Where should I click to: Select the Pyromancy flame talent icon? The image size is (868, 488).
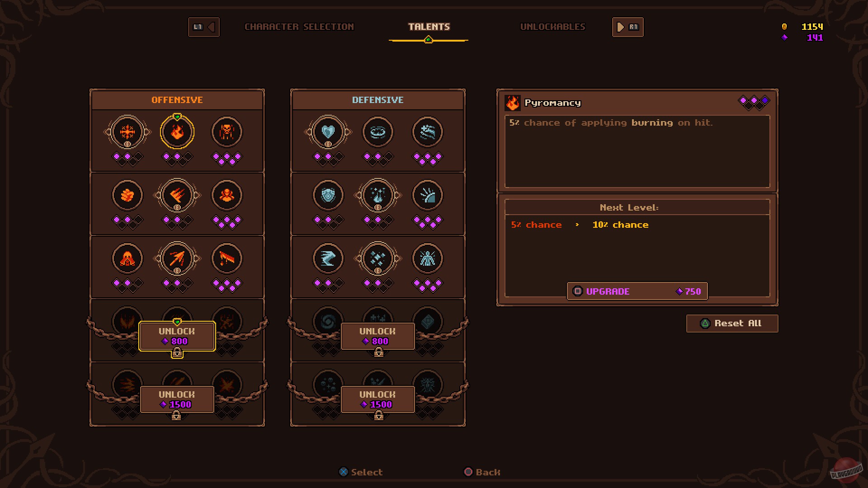click(x=177, y=132)
